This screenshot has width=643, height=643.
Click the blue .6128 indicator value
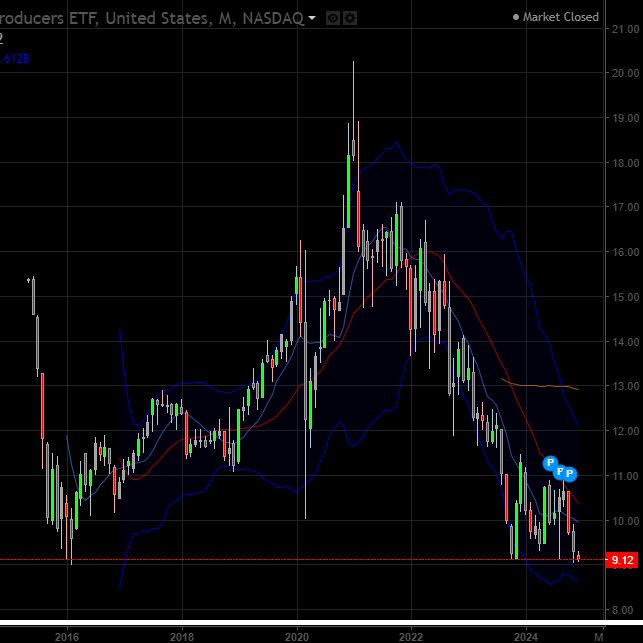[x=15, y=59]
